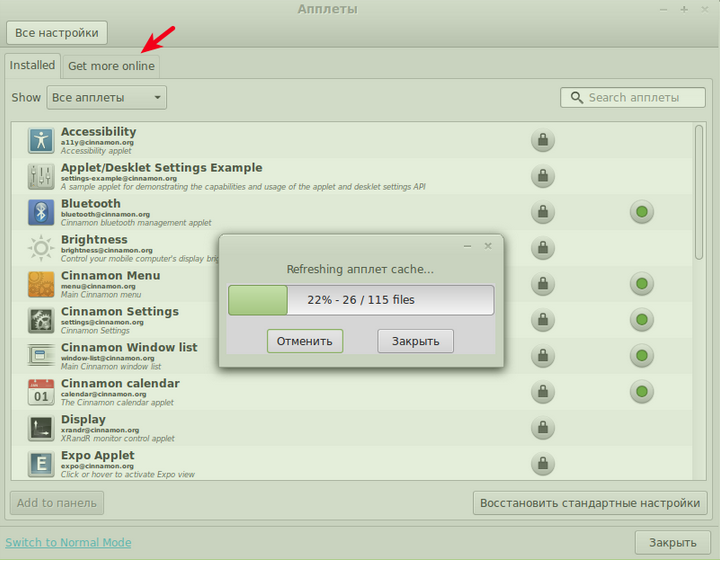Select the Cinnamon Settings title
720x561 pixels.
coord(120,311)
